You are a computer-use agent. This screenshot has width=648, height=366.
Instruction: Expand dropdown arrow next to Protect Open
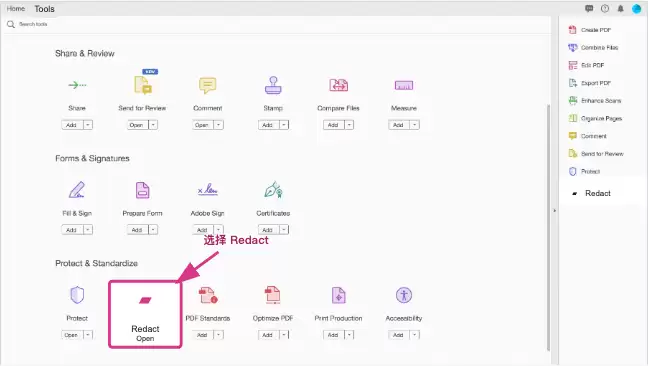click(x=88, y=335)
